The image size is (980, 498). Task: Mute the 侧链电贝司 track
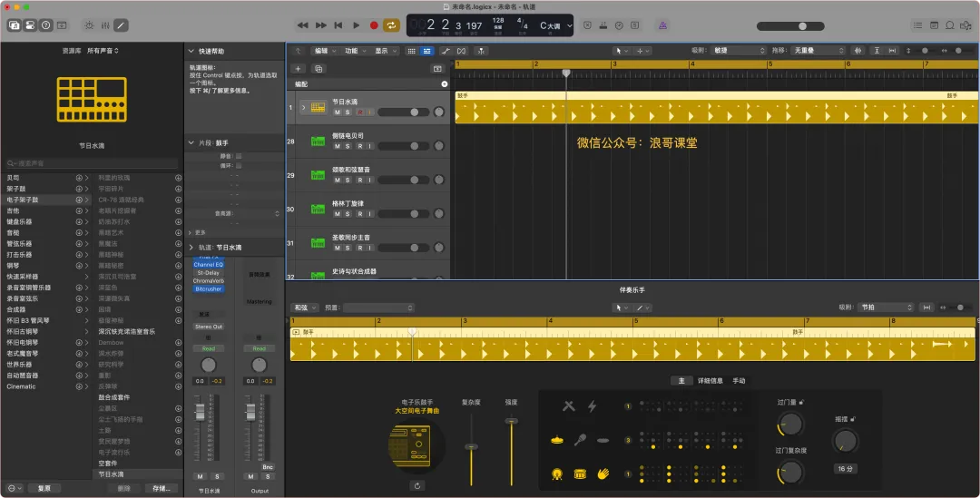[x=338, y=146]
